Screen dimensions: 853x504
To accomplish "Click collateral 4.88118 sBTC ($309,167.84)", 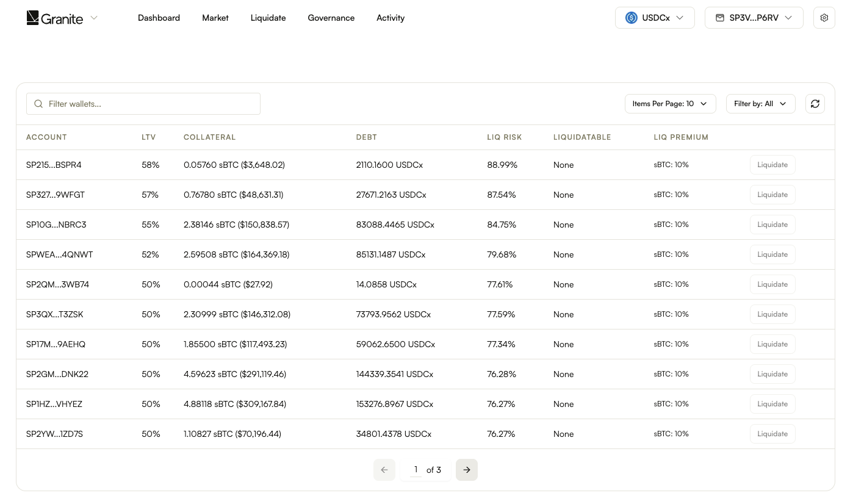I will pyautogui.click(x=235, y=404).
